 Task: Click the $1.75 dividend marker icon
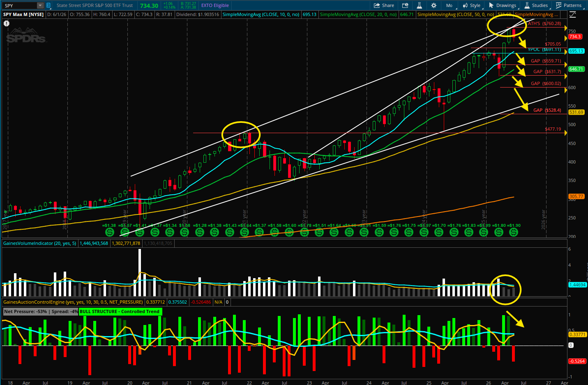coord(409,232)
